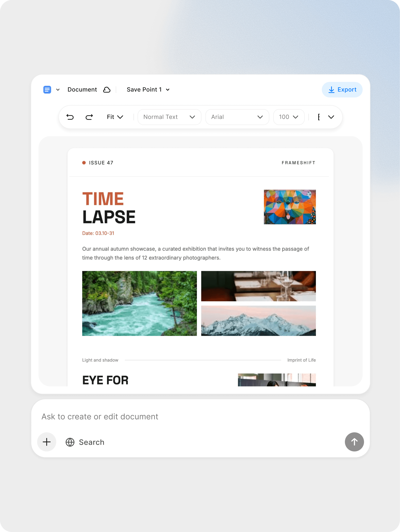Click the turquoise river canyon photo
Screen dimensions: 400x532
[139, 303]
